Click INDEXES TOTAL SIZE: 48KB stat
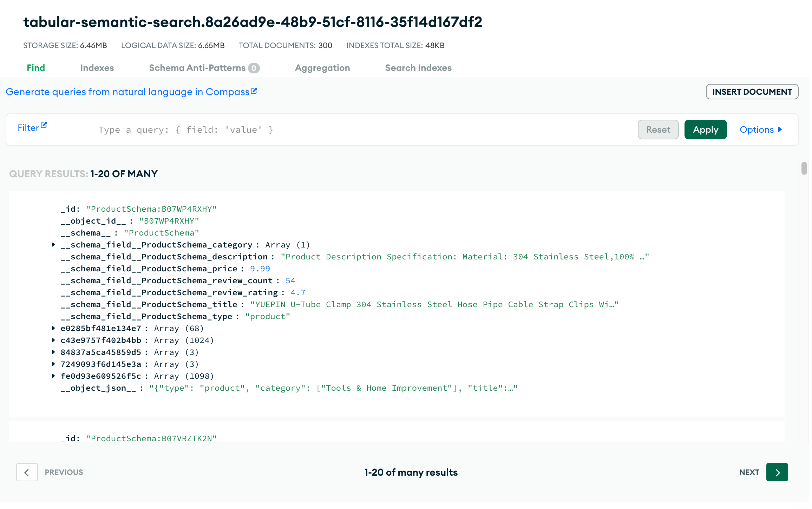 point(395,45)
